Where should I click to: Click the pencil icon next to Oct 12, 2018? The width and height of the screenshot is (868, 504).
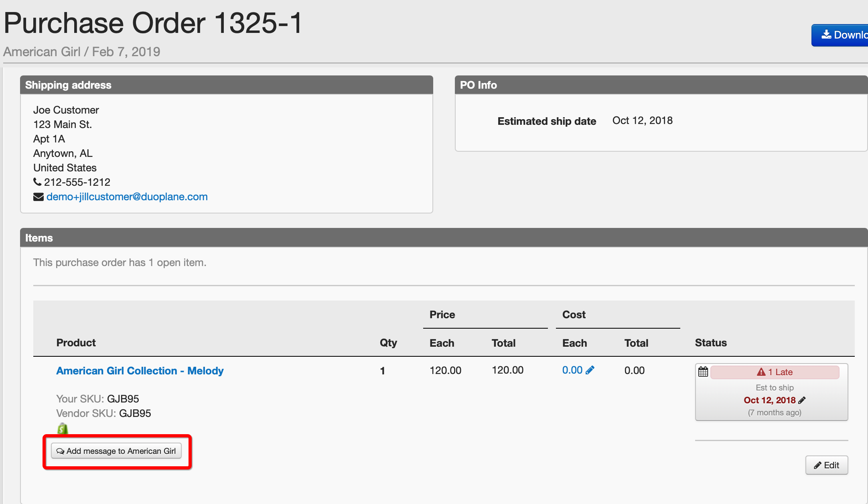(x=802, y=400)
